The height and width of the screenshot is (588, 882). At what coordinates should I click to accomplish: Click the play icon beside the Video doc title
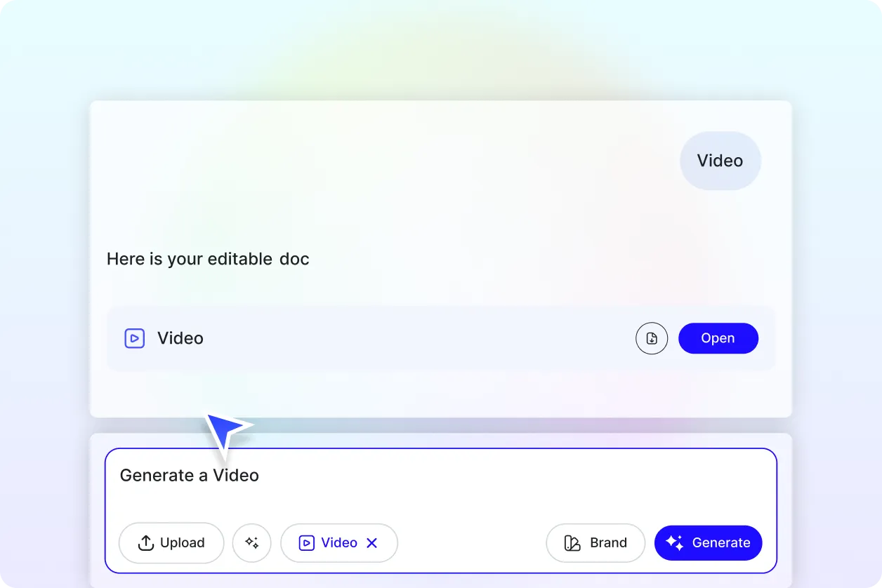[134, 338]
